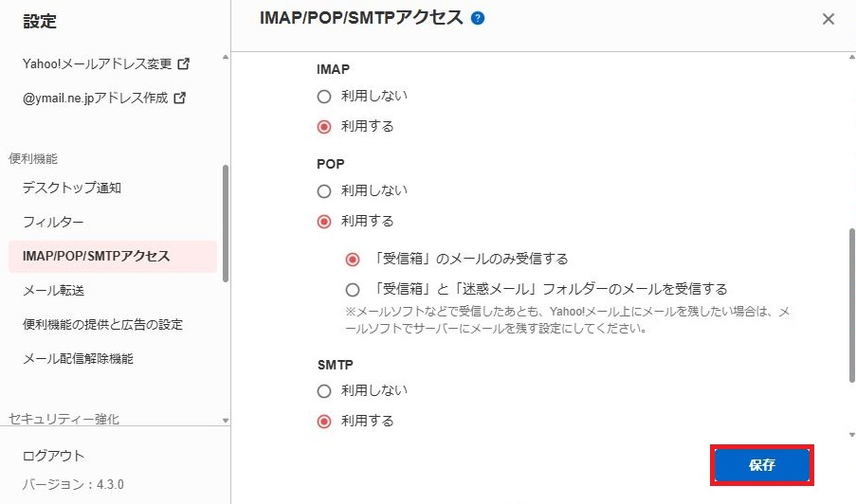
Task: Close the settings panel with X
Action: point(829,19)
